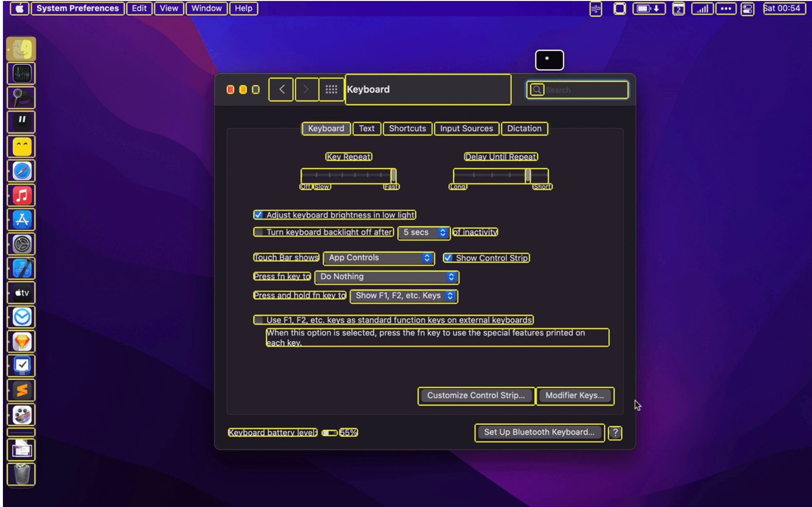Open Control Center in menu bar
The image size is (812, 507).
pyautogui.click(x=747, y=9)
